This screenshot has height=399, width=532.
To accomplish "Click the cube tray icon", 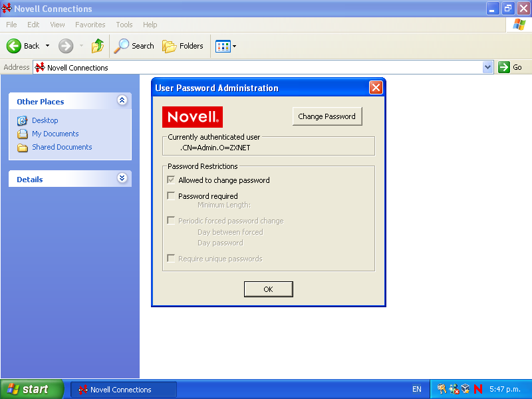I will 465,388.
